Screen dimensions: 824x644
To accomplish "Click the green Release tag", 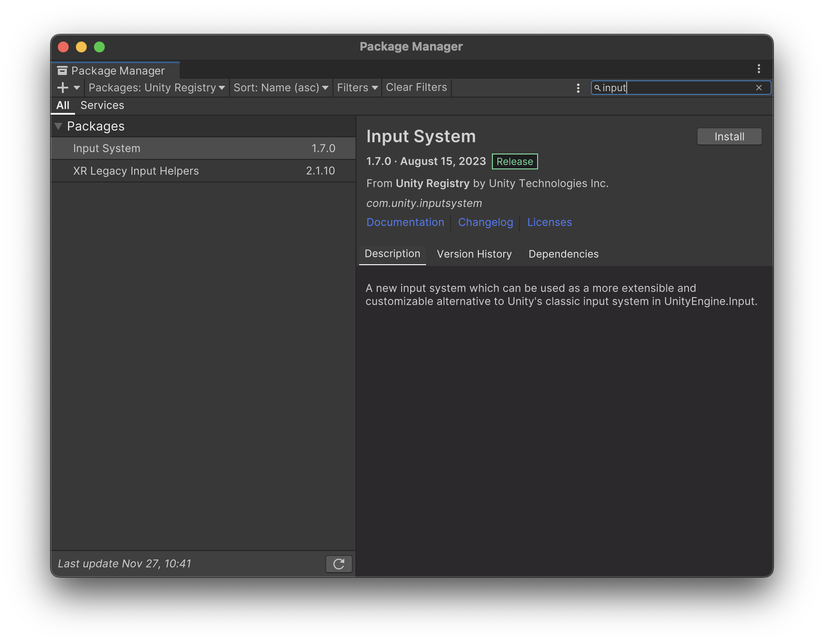I will pos(515,162).
